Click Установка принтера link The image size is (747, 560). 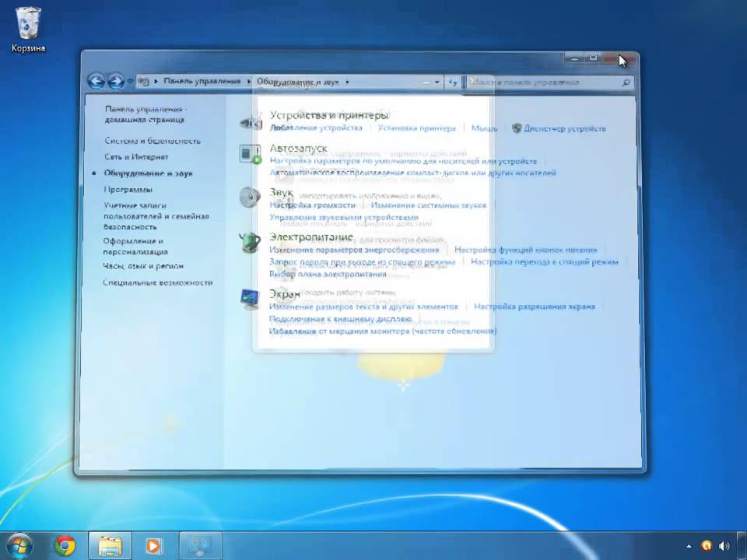[x=417, y=128]
